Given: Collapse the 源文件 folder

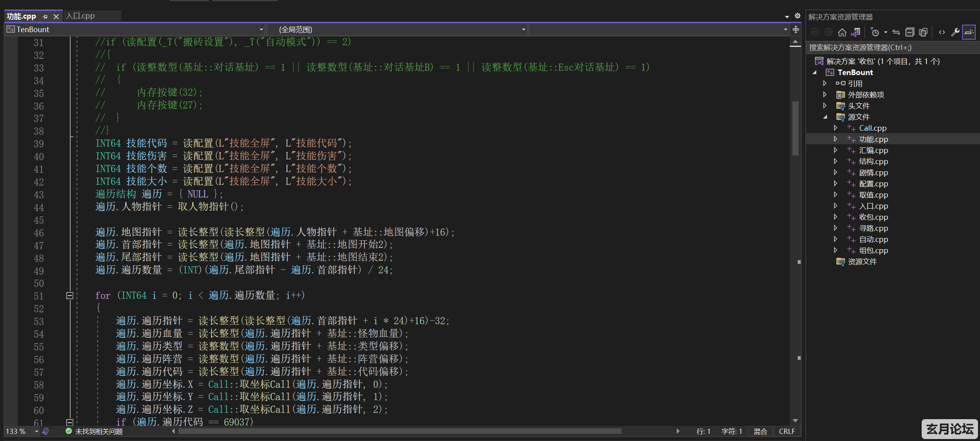Looking at the screenshot, I should pos(825,117).
